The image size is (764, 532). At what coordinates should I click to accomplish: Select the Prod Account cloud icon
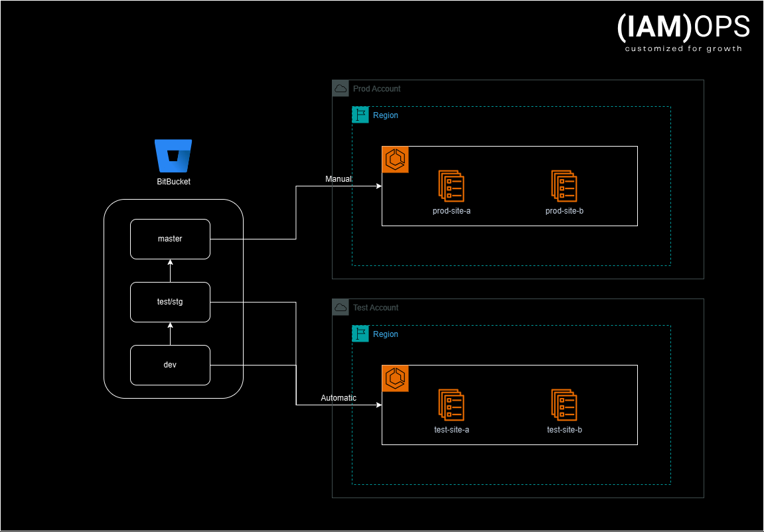341,89
